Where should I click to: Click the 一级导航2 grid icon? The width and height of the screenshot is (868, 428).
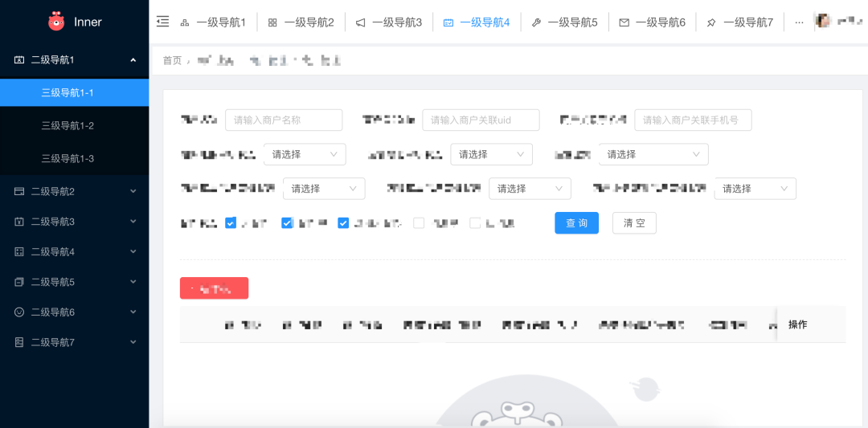click(x=272, y=22)
